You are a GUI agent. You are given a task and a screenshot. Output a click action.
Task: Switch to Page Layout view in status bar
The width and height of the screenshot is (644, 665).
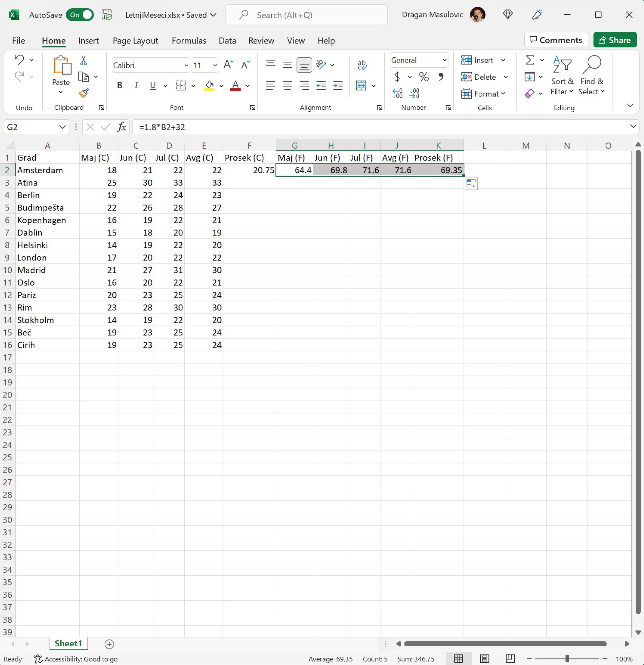(x=484, y=658)
